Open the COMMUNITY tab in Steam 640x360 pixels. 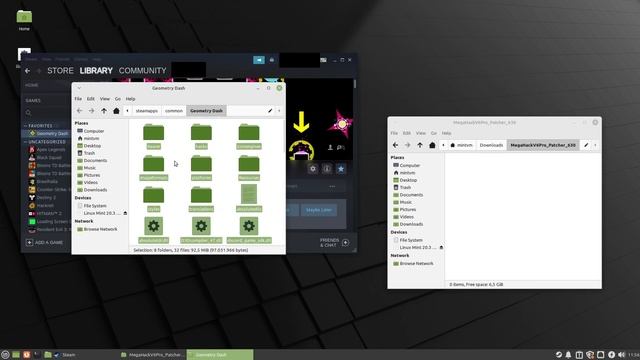tap(142, 71)
